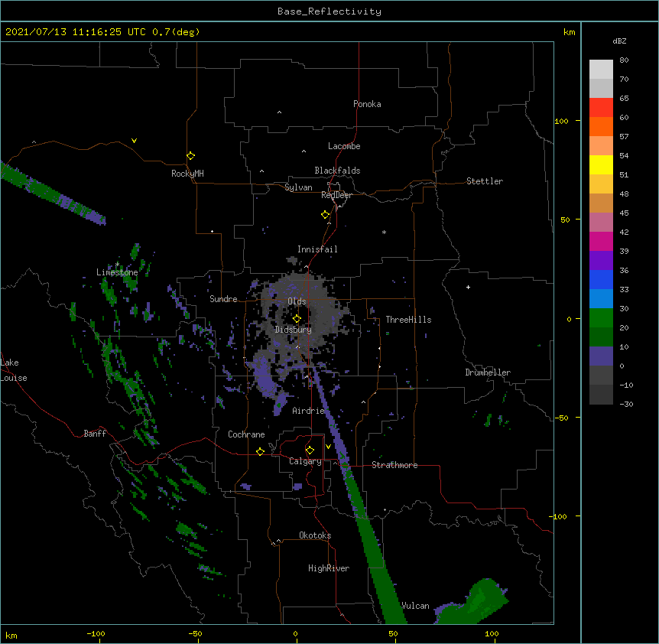Click the 100 km tick on right axis
Image resolution: width=659 pixels, height=644 pixels.
(561, 121)
